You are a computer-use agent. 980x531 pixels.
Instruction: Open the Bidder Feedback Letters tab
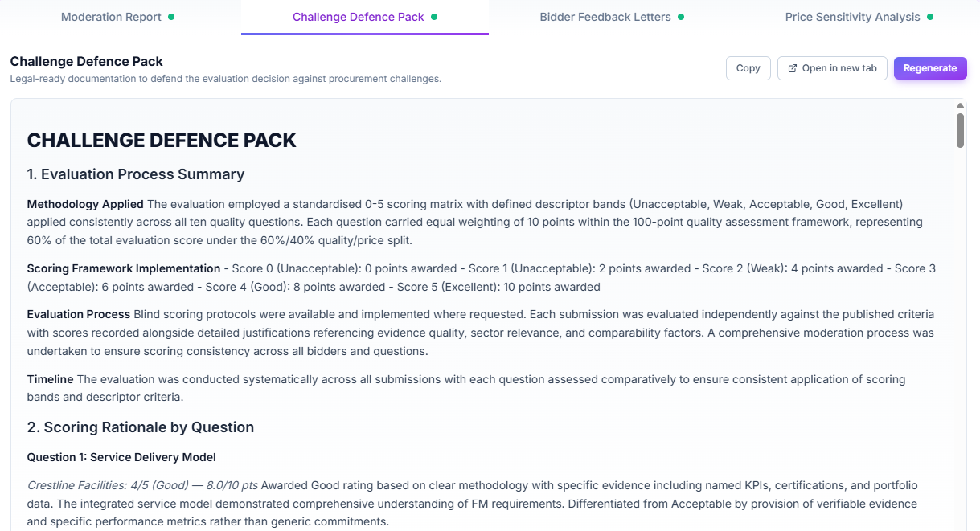pyautogui.click(x=605, y=17)
